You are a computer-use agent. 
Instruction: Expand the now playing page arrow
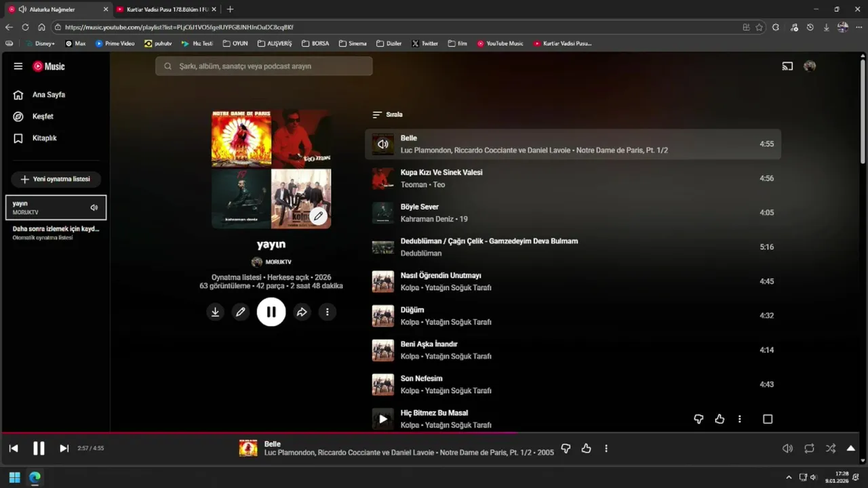[851, 448]
